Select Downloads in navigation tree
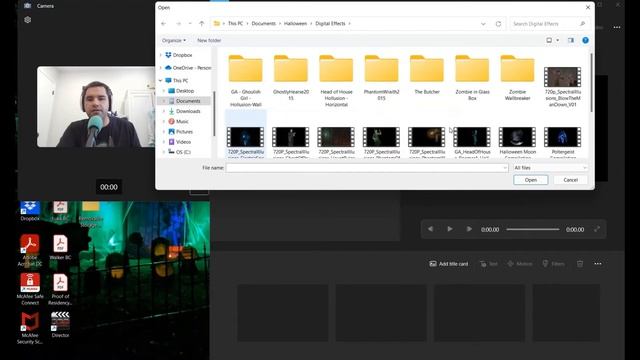The image size is (640, 360). coord(188,111)
